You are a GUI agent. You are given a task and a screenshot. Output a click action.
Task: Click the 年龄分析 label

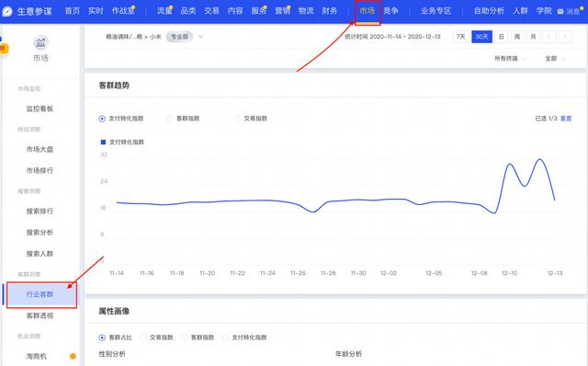348,354
